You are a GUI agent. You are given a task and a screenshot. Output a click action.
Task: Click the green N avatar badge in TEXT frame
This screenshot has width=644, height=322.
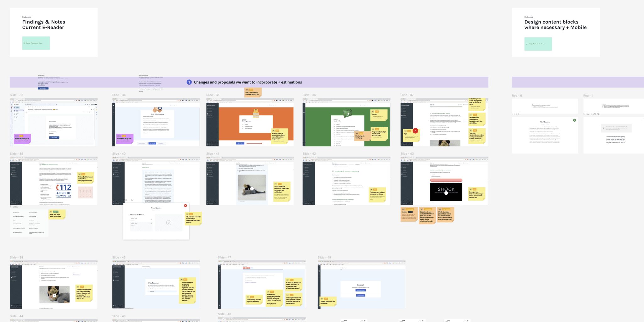(x=574, y=120)
